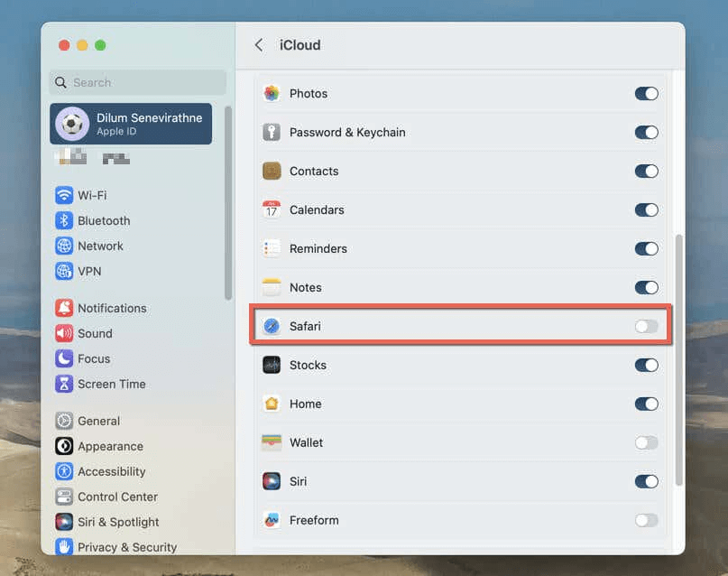Enable the Wallet toggle switch
728x576 pixels.
pos(646,442)
